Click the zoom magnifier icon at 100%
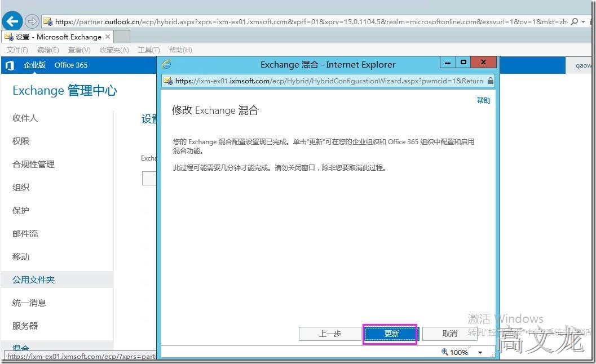 445,352
